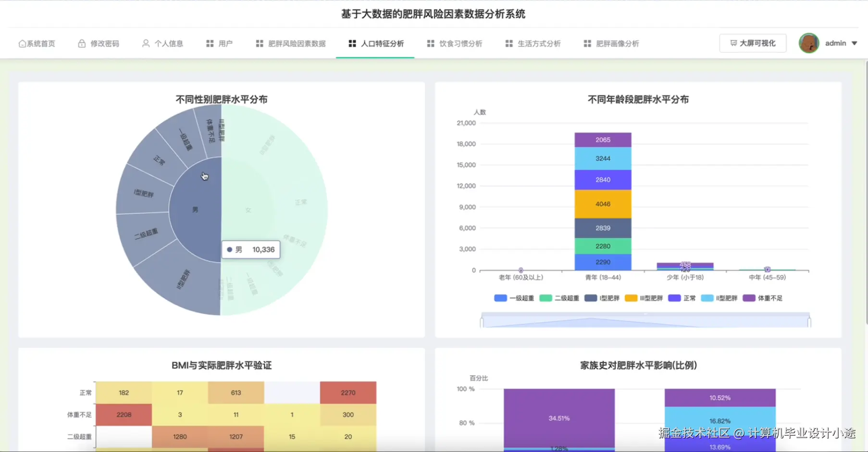Click male 体重不足 sunburst segment
The image size is (868, 452).
point(210,131)
